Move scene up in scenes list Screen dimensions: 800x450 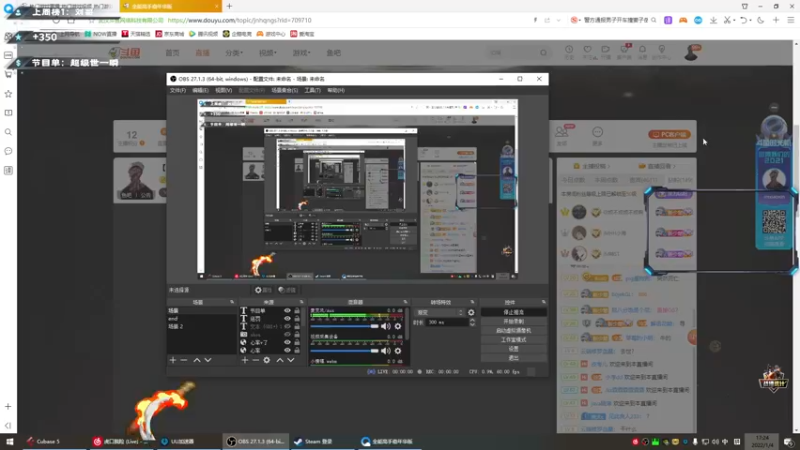197,360
